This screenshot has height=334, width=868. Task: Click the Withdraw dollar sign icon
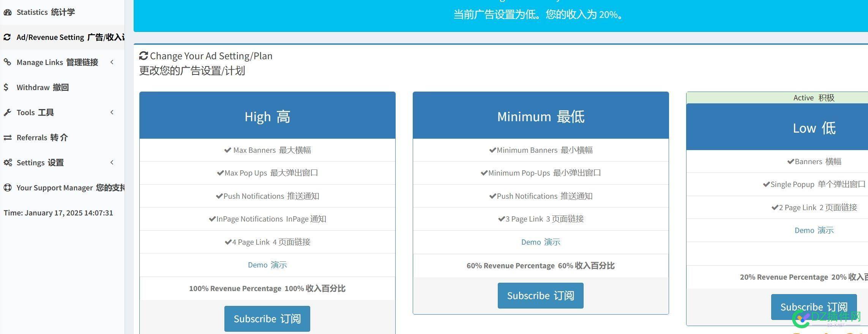click(x=6, y=87)
